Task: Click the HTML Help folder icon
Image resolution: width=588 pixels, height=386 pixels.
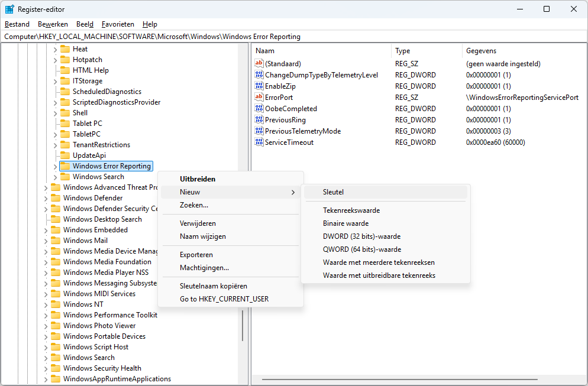Action: pos(65,70)
